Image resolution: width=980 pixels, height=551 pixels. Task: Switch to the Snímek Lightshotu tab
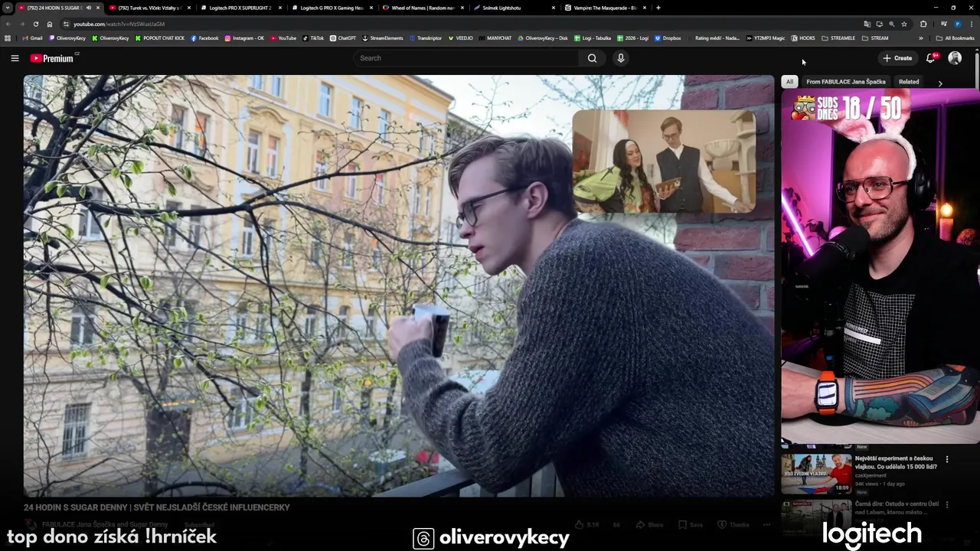[x=513, y=8]
